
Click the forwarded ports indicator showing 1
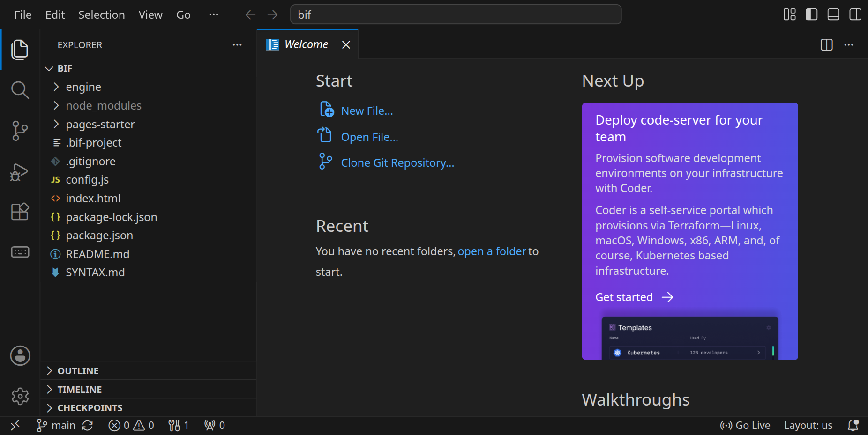pyautogui.click(x=179, y=425)
